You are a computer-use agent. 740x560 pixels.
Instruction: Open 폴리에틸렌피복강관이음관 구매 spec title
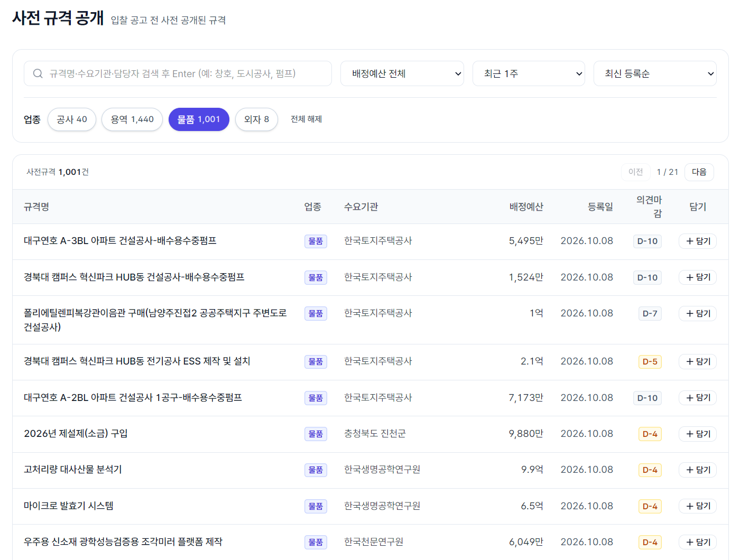coord(155,320)
